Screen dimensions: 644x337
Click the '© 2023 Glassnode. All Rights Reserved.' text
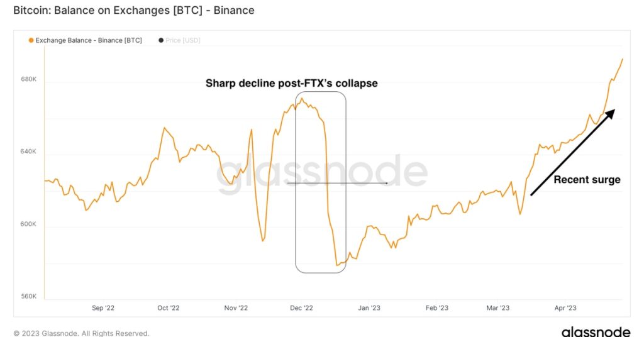click(x=81, y=333)
